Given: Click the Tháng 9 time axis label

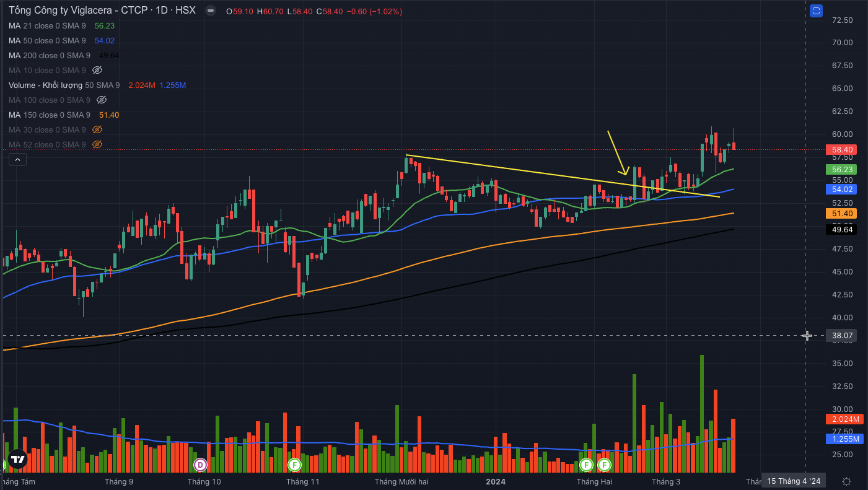Looking at the screenshot, I should click(x=119, y=481).
